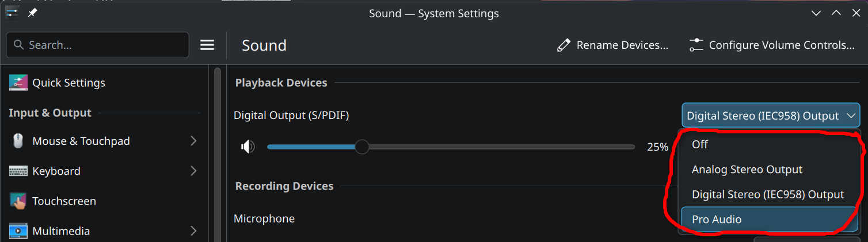
Task: Open Configure Volume Controls
Action: pyautogui.click(x=772, y=45)
